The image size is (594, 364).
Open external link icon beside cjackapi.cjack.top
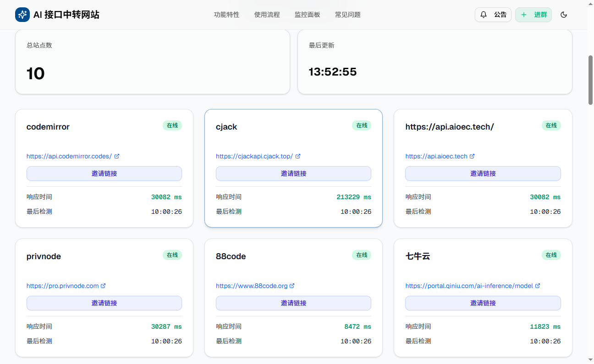298,156
